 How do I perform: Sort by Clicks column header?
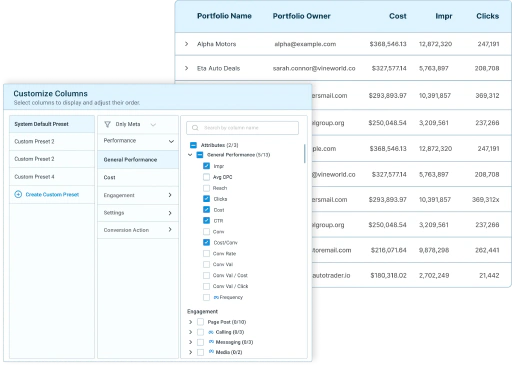[x=488, y=16]
